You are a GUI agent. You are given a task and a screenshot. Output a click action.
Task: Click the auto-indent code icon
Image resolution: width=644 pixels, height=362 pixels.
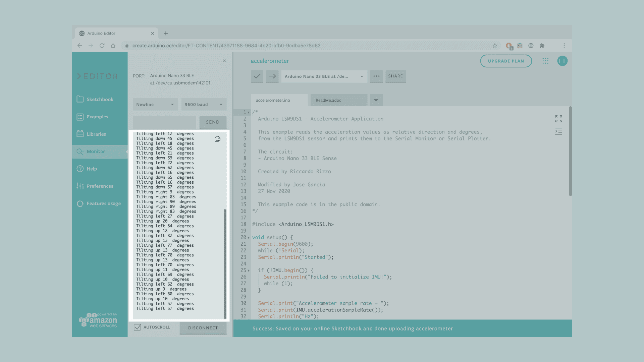(x=558, y=131)
